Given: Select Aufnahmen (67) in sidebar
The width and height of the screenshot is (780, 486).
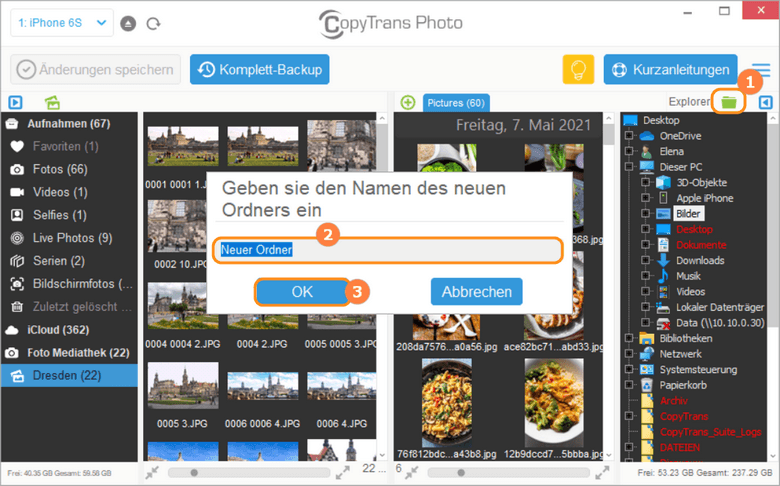Looking at the screenshot, I should 69,123.
